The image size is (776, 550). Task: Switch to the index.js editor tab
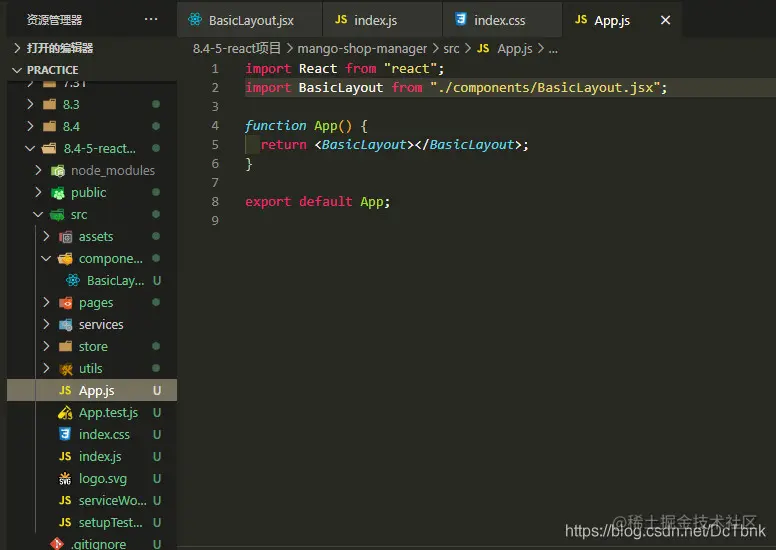click(x=382, y=20)
